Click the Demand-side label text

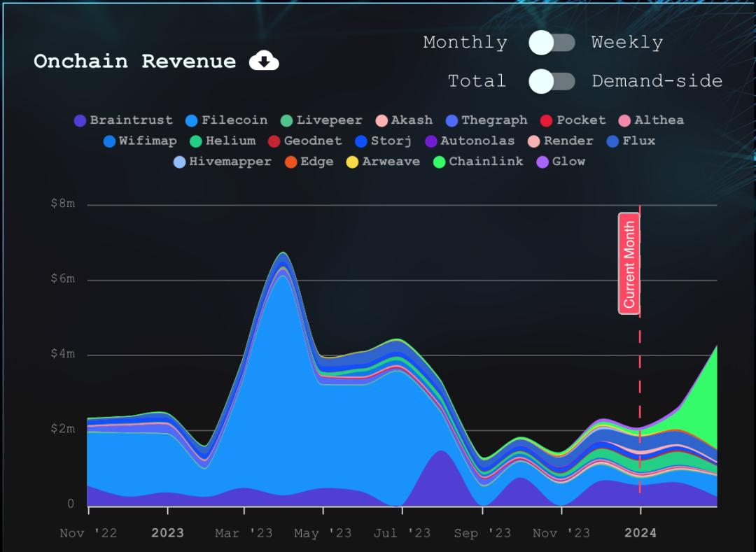coord(657,81)
